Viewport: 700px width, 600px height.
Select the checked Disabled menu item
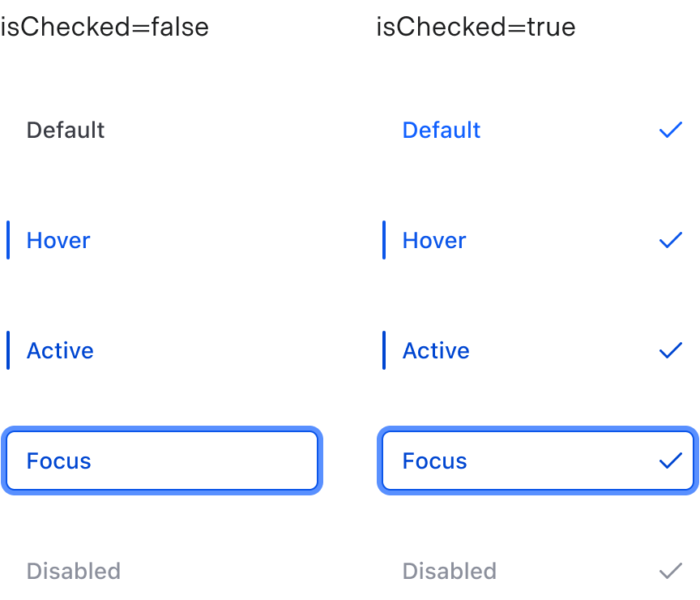(449, 571)
